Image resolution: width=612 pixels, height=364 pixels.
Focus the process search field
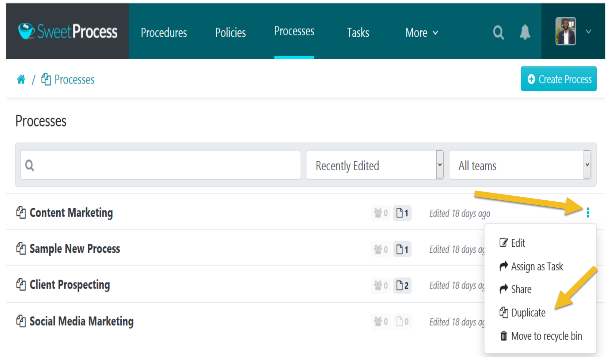click(x=160, y=165)
